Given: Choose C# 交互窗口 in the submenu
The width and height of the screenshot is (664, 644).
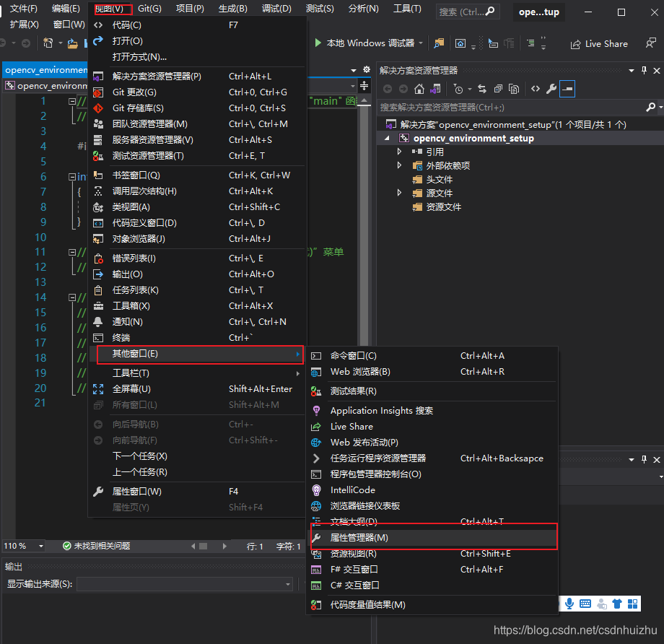Looking at the screenshot, I should tap(432, 585).
